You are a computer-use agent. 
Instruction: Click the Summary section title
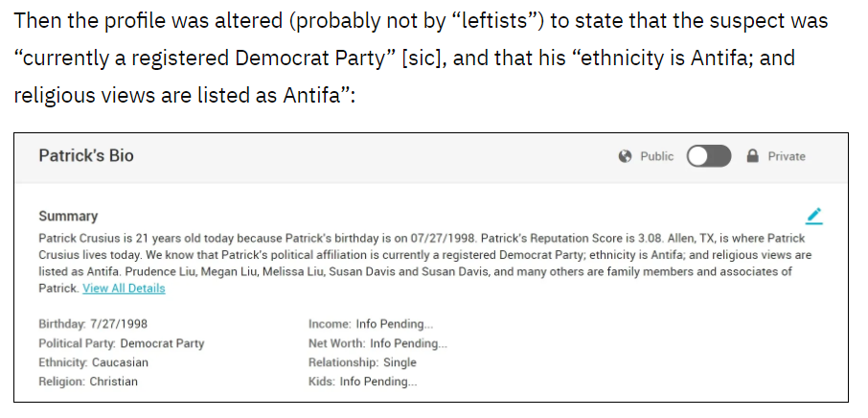tap(68, 217)
